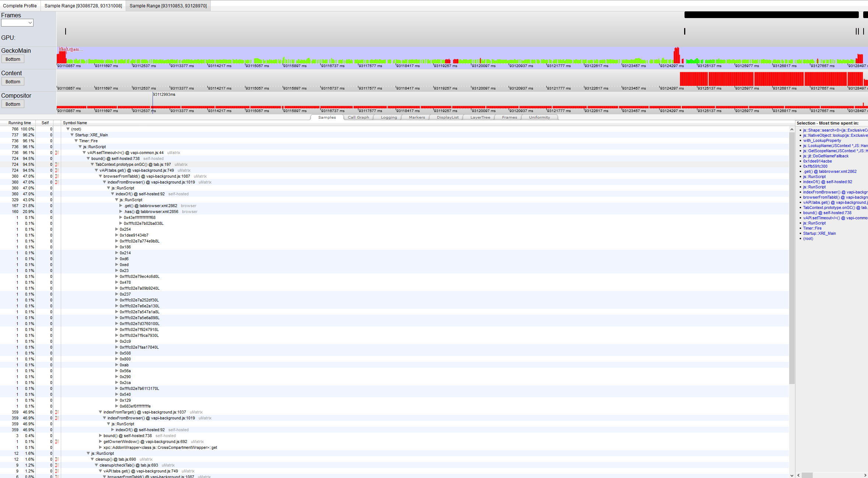The height and width of the screenshot is (478, 868).
Task: Click the Bottom button under Content
Action: pos(13,82)
